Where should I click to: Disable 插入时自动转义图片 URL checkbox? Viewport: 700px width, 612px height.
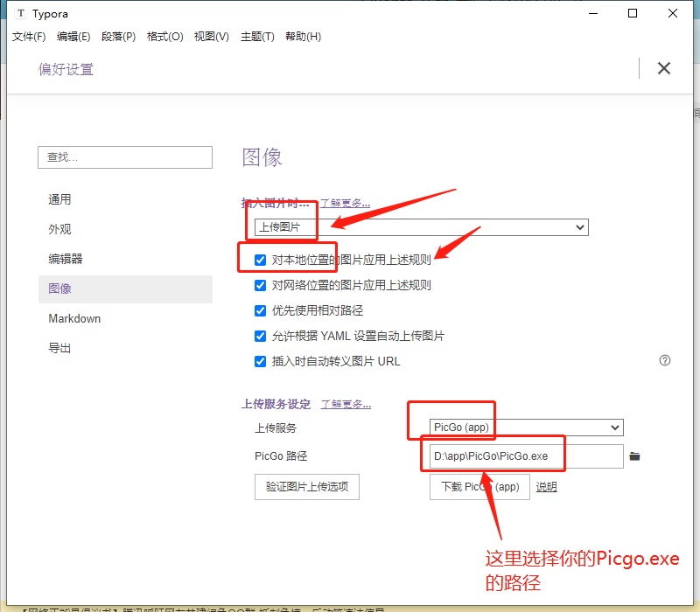tap(260, 361)
